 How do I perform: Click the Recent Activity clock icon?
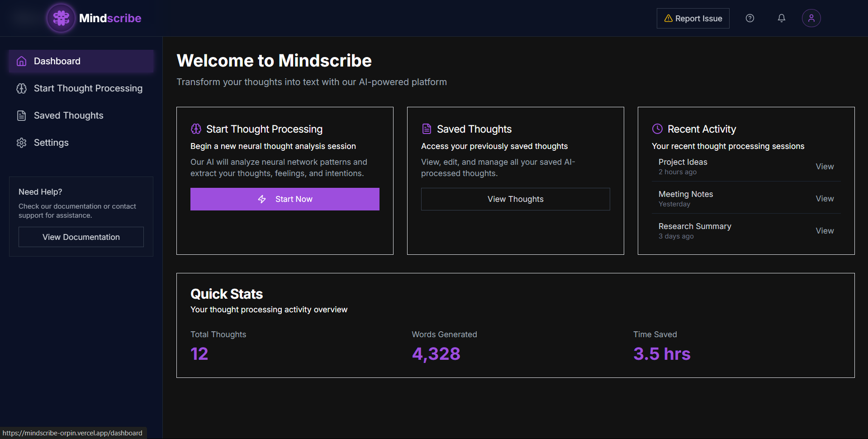click(657, 129)
